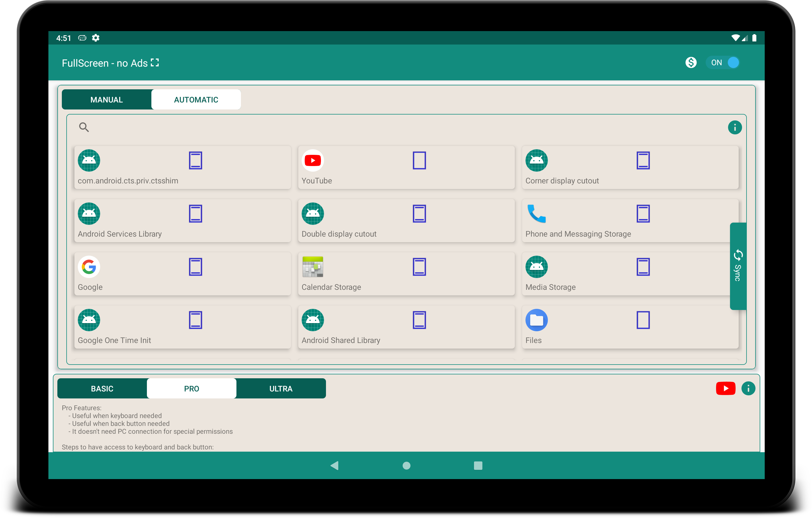Click the Calendar Storage app icon
The width and height of the screenshot is (812, 518).
click(313, 267)
